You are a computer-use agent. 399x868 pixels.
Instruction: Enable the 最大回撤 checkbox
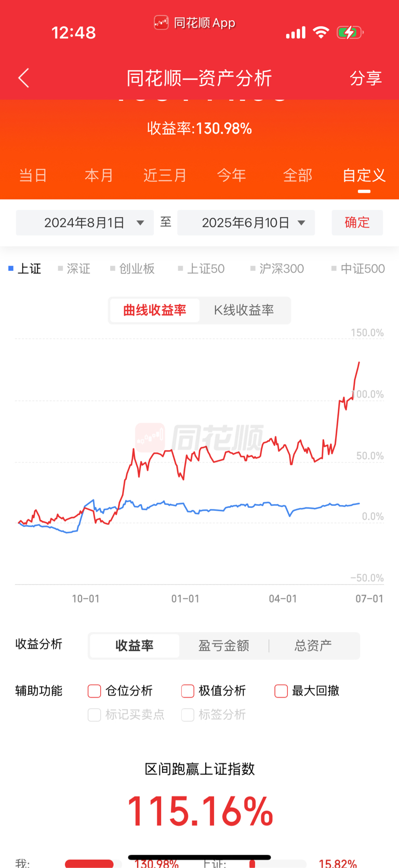pyautogui.click(x=281, y=691)
